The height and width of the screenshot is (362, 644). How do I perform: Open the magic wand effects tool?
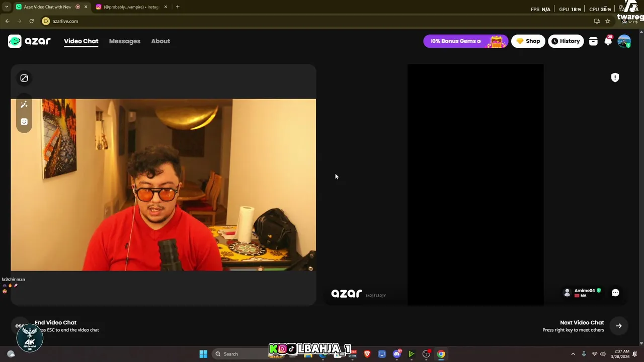click(24, 105)
